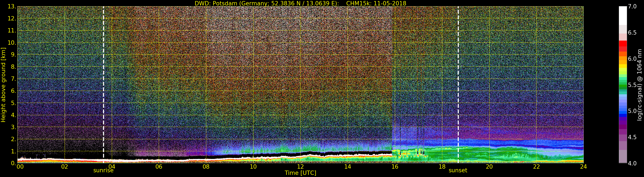The width and height of the screenshot is (644, 177).
Task: Click the 18 hour tick label
Action: (x=442, y=167)
